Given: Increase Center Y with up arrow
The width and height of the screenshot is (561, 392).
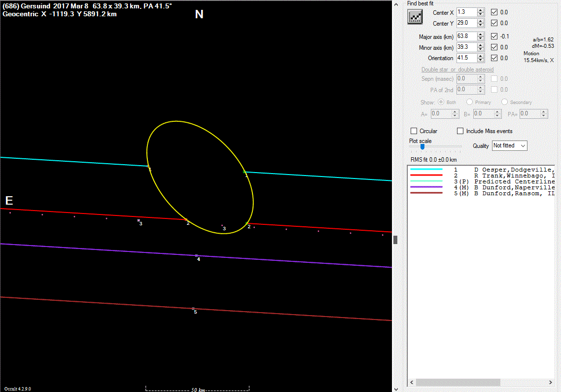Looking at the screenshot, I should pos(481,21).
